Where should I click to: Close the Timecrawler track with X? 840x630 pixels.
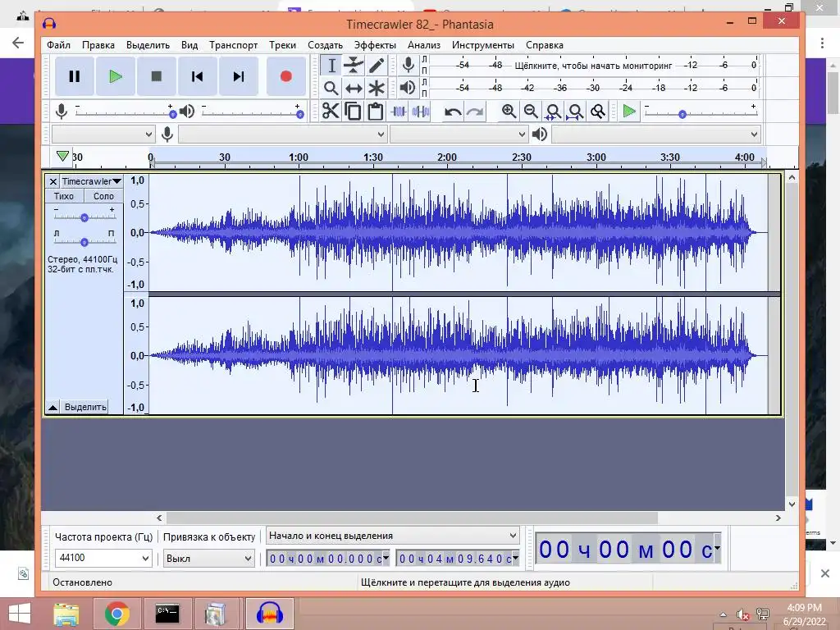click(52, 181)
